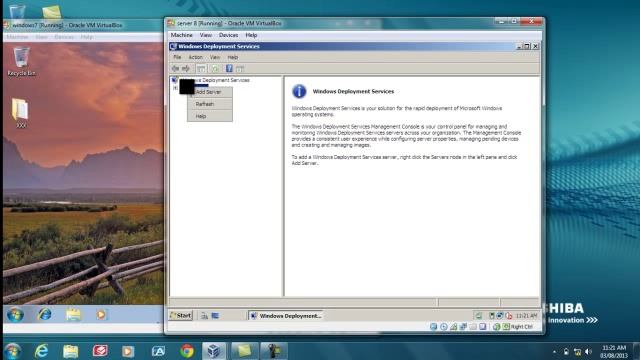Screen dimensions: 640x360
Task: Click the VirtualBox shared folders indicator
Action: [x=473, y=327]
